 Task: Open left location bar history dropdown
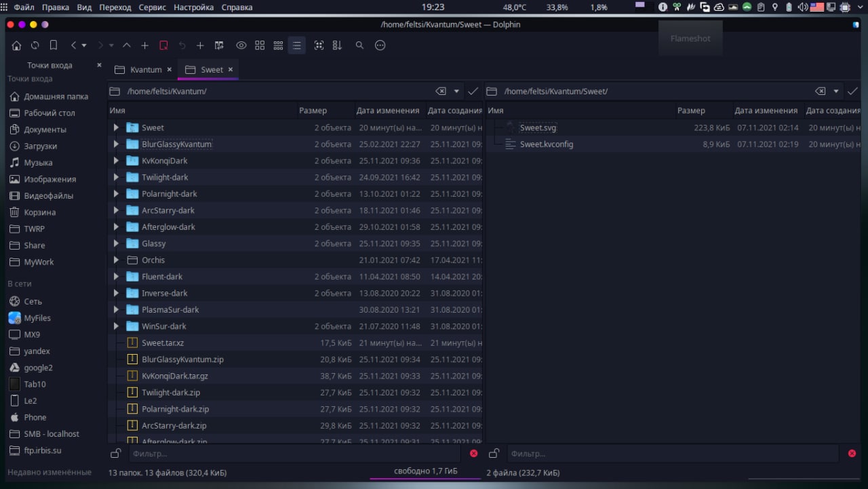click(456, 91)
